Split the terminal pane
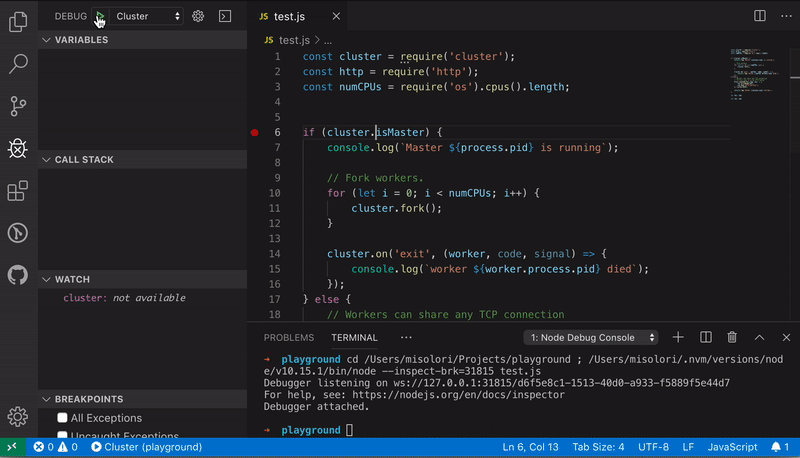 [706, 337]
